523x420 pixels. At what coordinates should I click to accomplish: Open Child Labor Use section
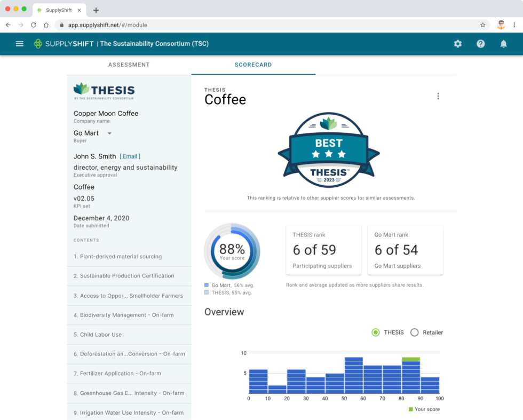129,335
